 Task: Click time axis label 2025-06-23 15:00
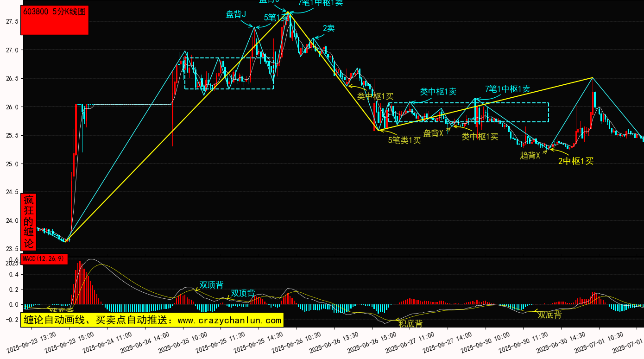69,342
